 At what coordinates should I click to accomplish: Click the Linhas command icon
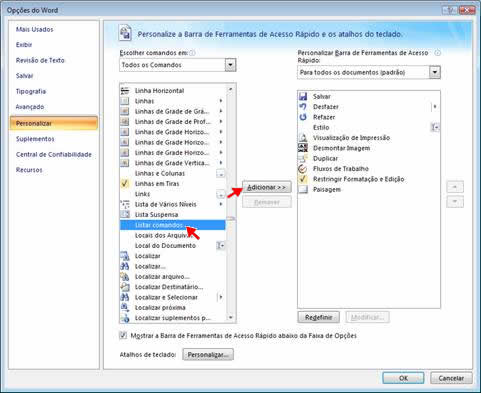point(125,101)
